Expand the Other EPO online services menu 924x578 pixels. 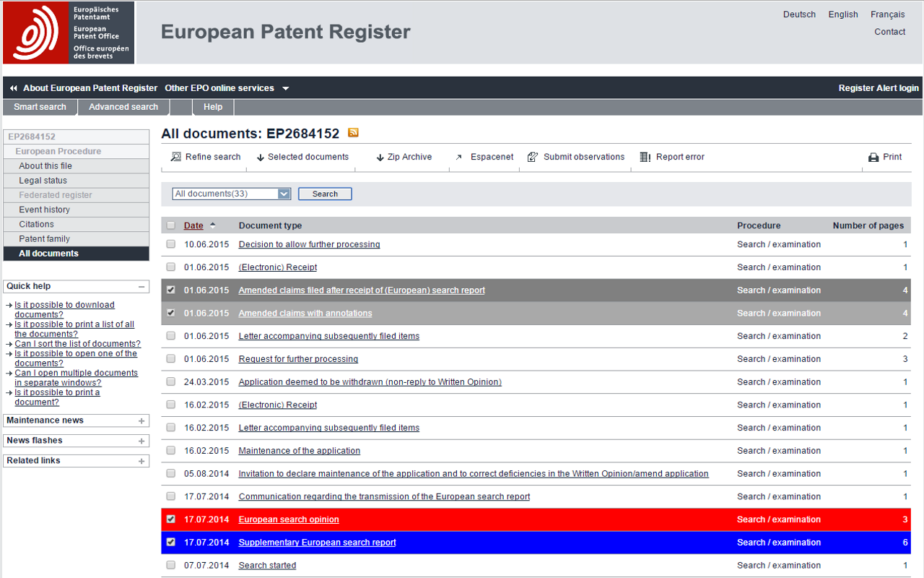[227, 88]
